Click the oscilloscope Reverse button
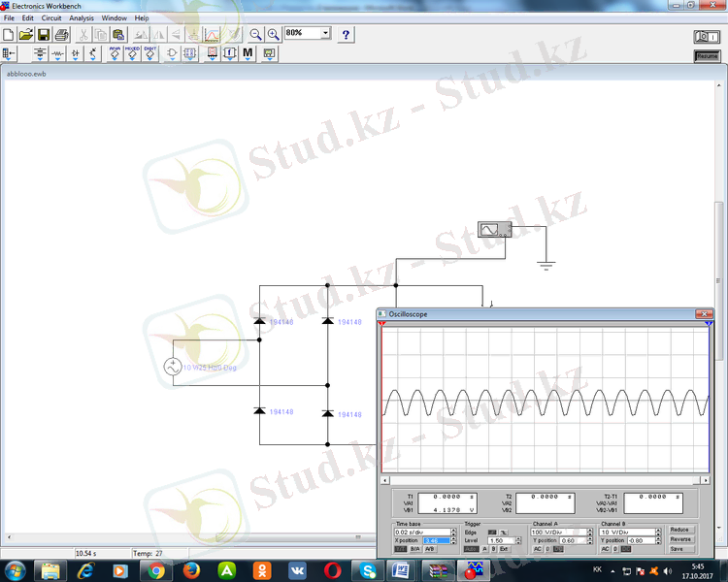The height and width of the screenshot is (582, 728). coord(679,539)
